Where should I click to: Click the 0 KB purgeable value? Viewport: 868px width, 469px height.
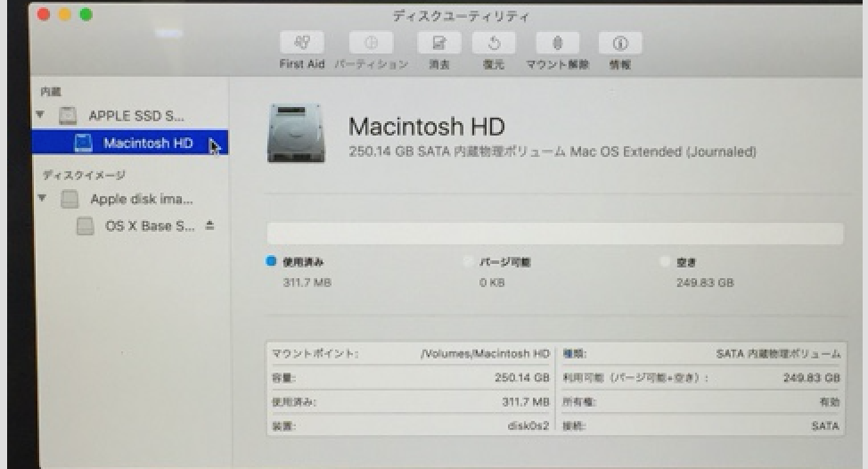(x=492, y=283)
